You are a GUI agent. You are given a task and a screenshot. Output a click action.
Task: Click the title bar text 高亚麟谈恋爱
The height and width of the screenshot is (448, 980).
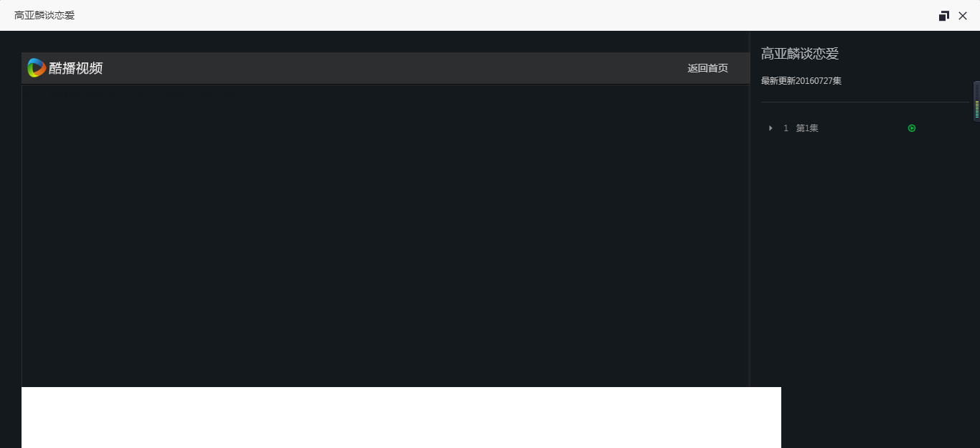44,15
